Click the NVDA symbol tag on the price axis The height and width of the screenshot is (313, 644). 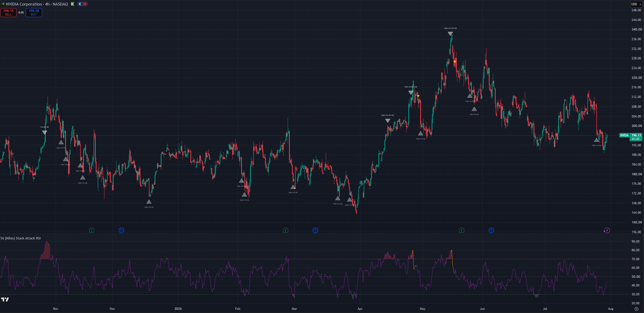click(624, 135)
